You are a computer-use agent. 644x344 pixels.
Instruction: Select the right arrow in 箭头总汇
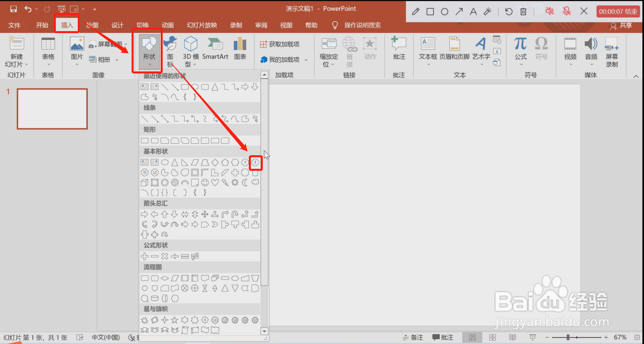(x=144, y=214)
